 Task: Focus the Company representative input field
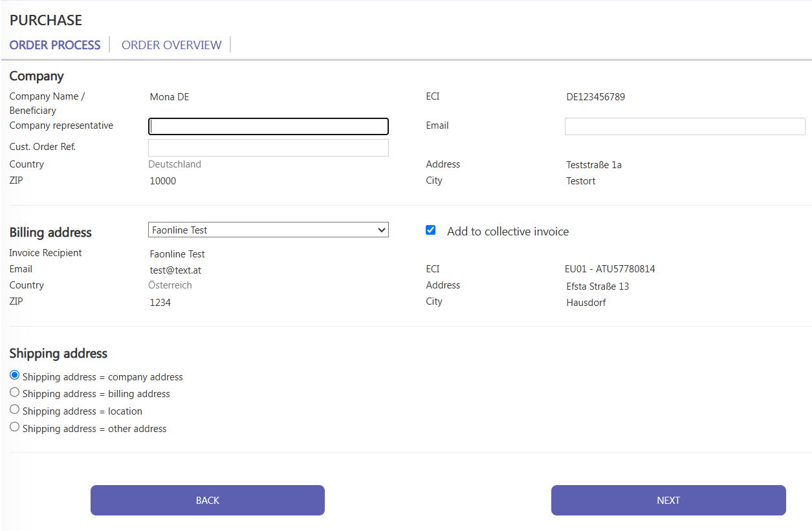(x=269, y=126)
